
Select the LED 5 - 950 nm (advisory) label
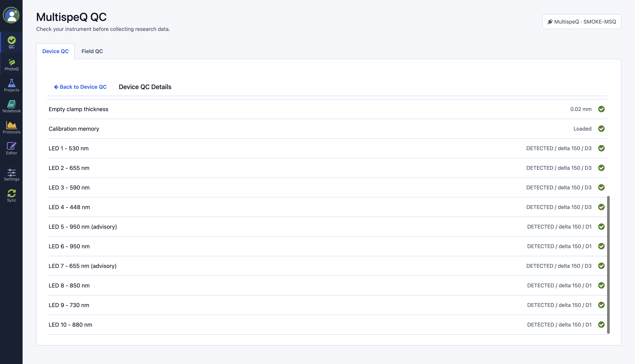point(83,227)
